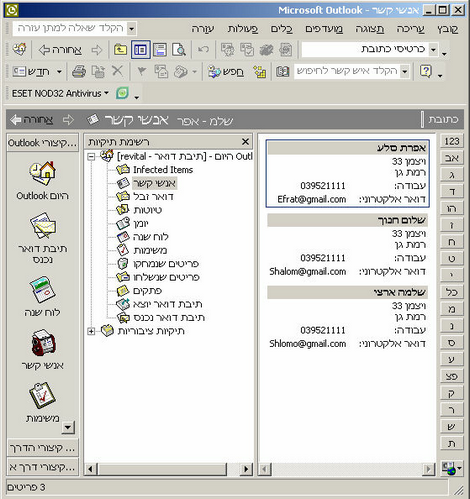Open the קובץ (File) menu
Screen dimensions: 470x499
(x=448, y=29)
